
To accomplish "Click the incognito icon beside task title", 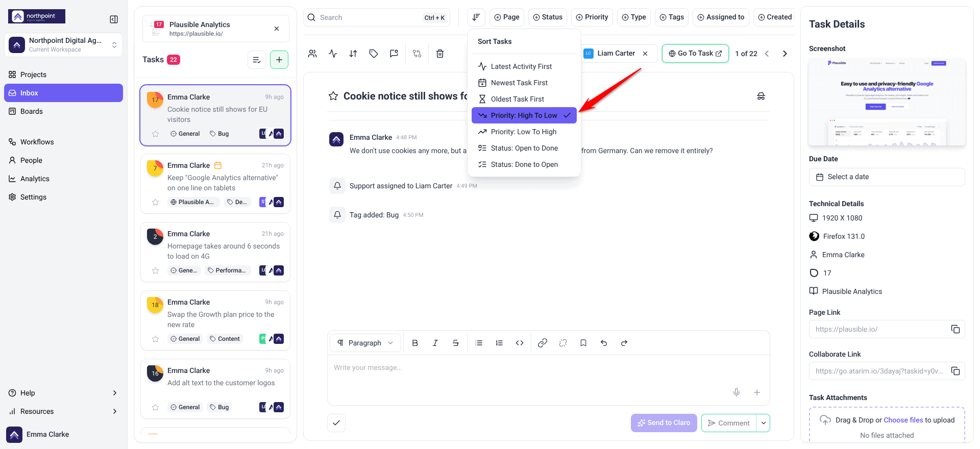I will [x=761, y=96].
